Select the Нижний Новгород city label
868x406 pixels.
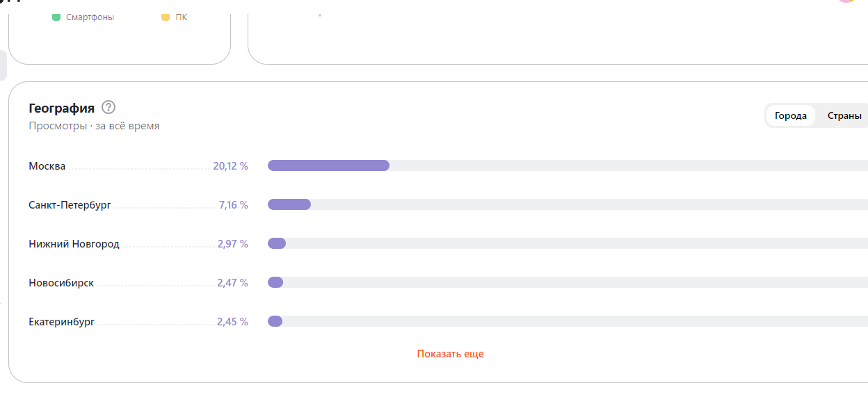click(x=74, y=244)
